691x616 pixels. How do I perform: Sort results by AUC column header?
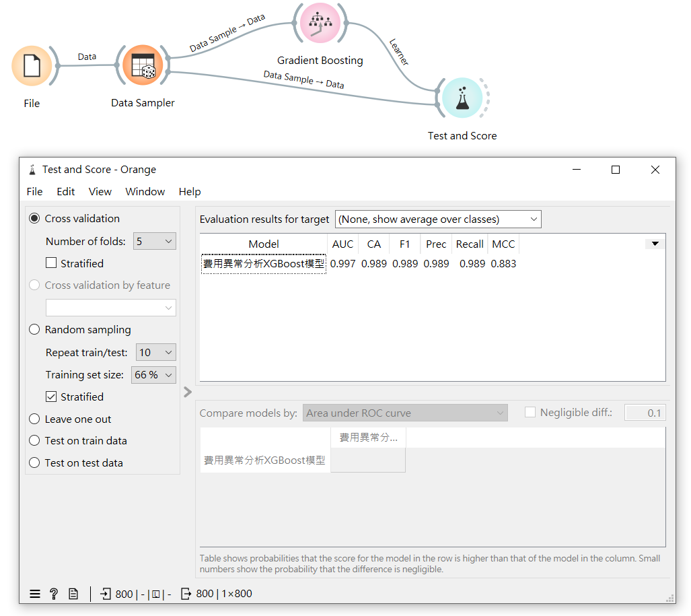click(x=342, y=244)
